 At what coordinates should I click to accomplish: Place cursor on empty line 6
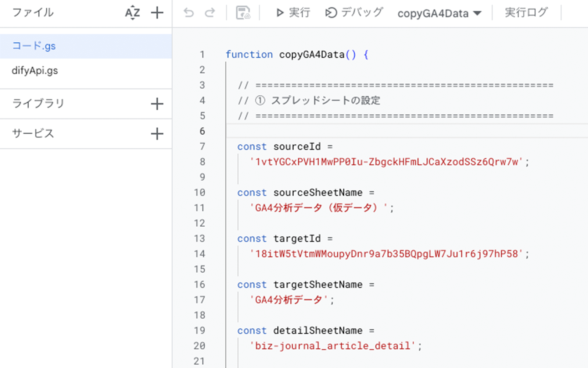pyautogui.click(x=407, y=131)
